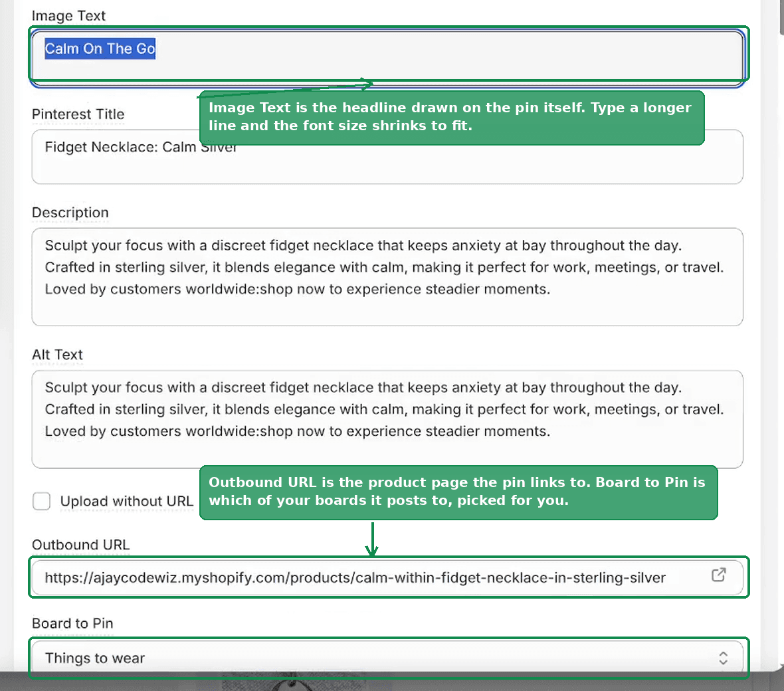Click the 'Pinterest Title' field label
784x691 pixels.
[x=78, y=114]
